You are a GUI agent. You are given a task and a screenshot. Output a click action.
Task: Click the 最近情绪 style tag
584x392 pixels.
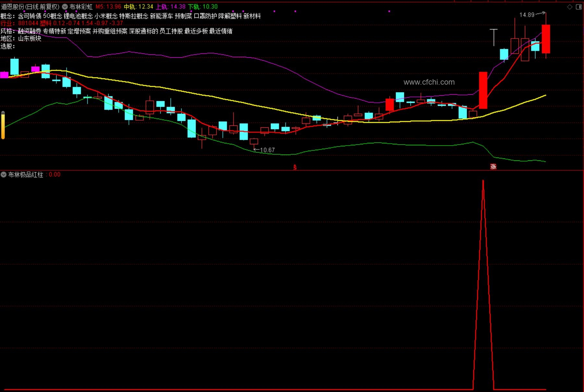[221, 31]
